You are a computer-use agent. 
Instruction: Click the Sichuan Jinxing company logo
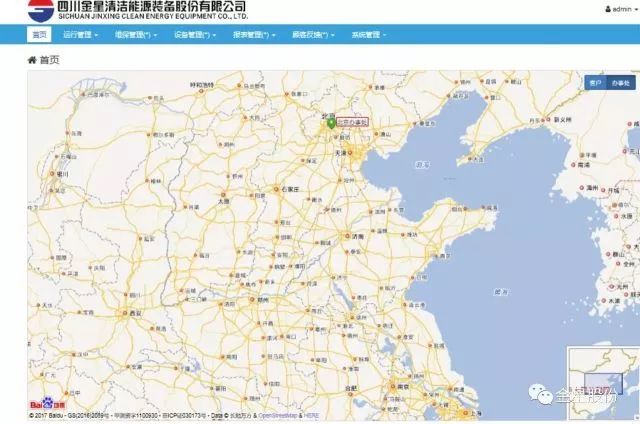click(41, 10)
